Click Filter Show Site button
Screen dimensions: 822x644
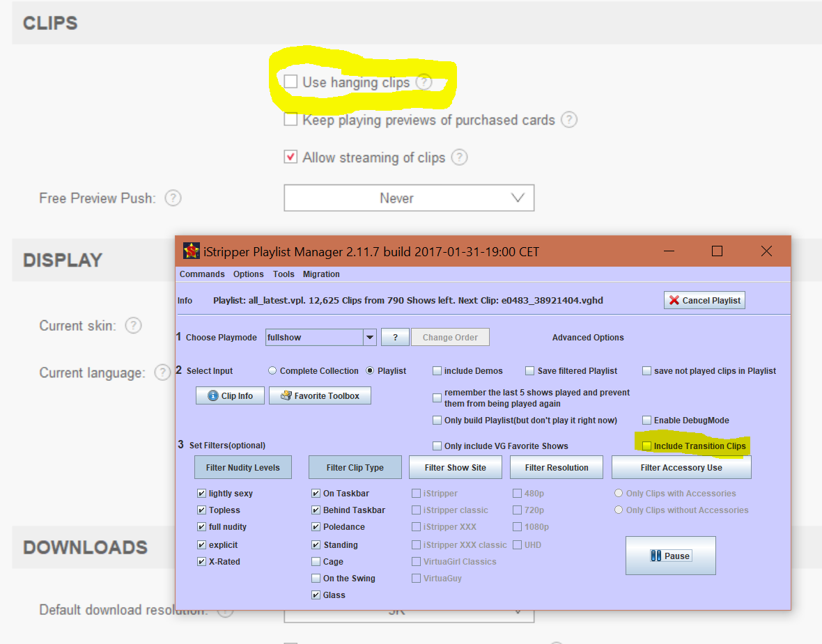tap(455, 467)
